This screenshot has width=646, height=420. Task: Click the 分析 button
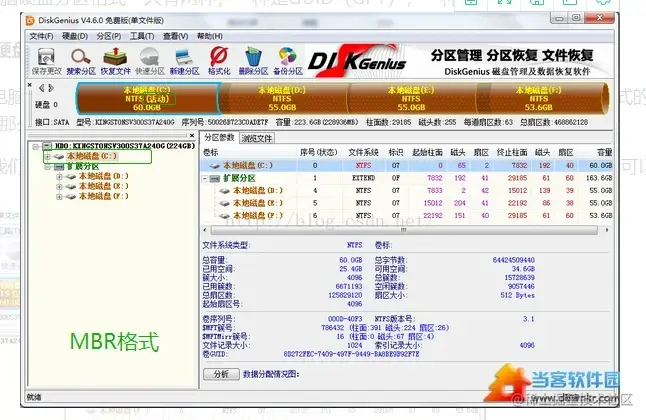point(221,374)
